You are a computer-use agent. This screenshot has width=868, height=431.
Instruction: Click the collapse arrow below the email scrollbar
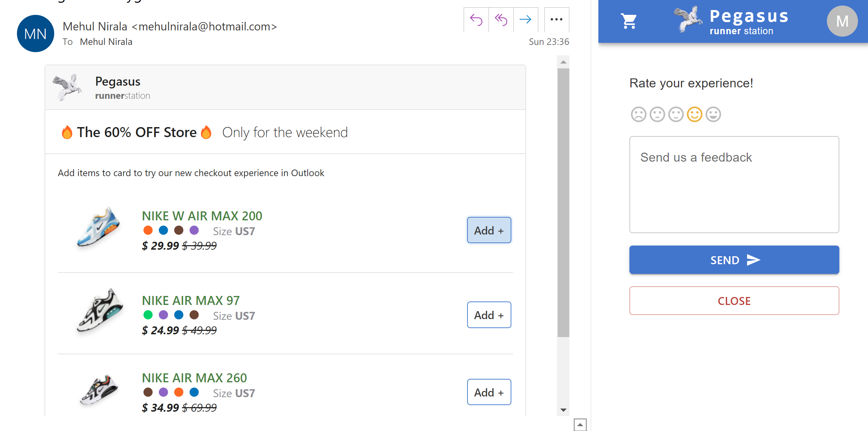click(x=580, y=425)
